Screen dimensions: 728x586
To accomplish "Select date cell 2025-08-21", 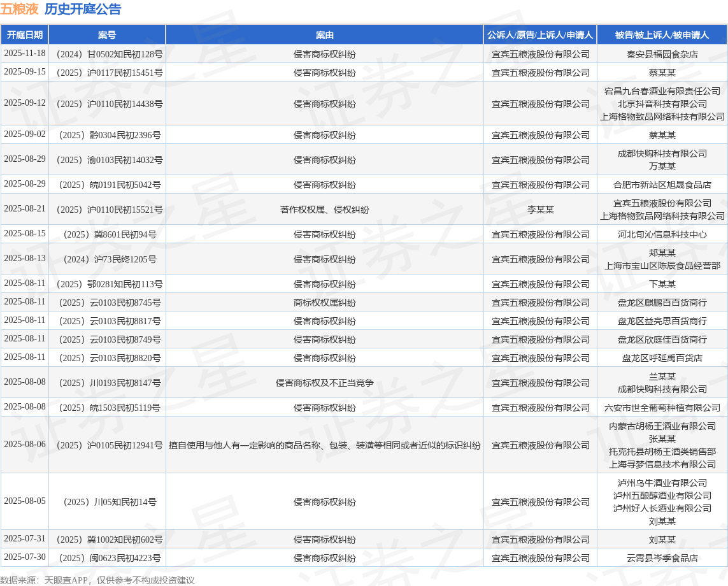I will click(x=25, y=209).
